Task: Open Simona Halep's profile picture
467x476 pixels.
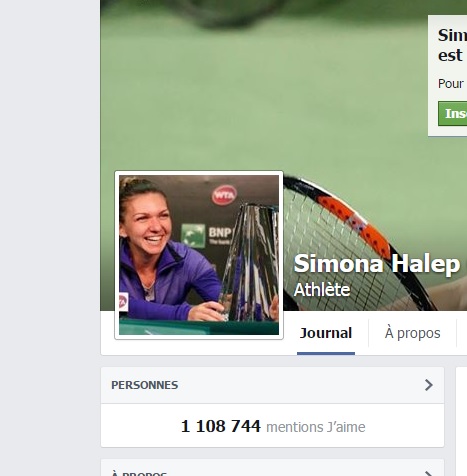Action: point(199,255)
